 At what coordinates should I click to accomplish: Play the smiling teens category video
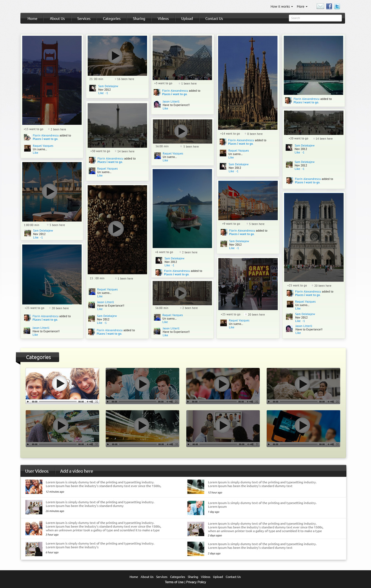60,383
